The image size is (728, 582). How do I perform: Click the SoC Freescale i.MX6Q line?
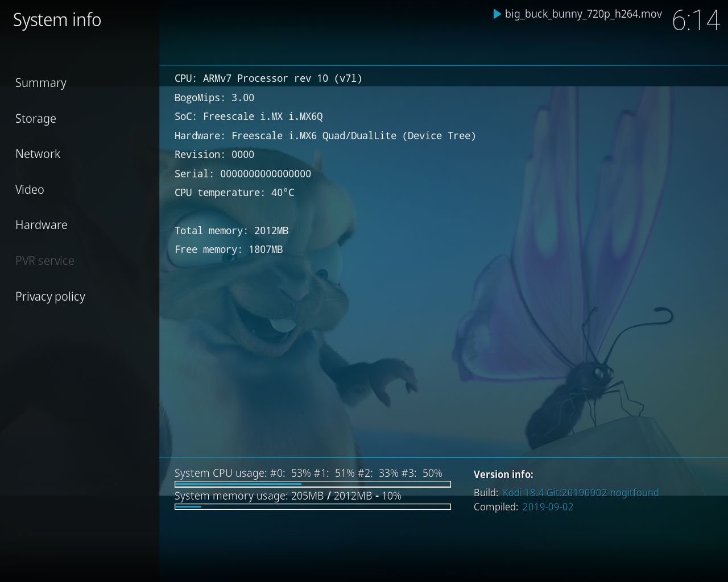[248, 117]
